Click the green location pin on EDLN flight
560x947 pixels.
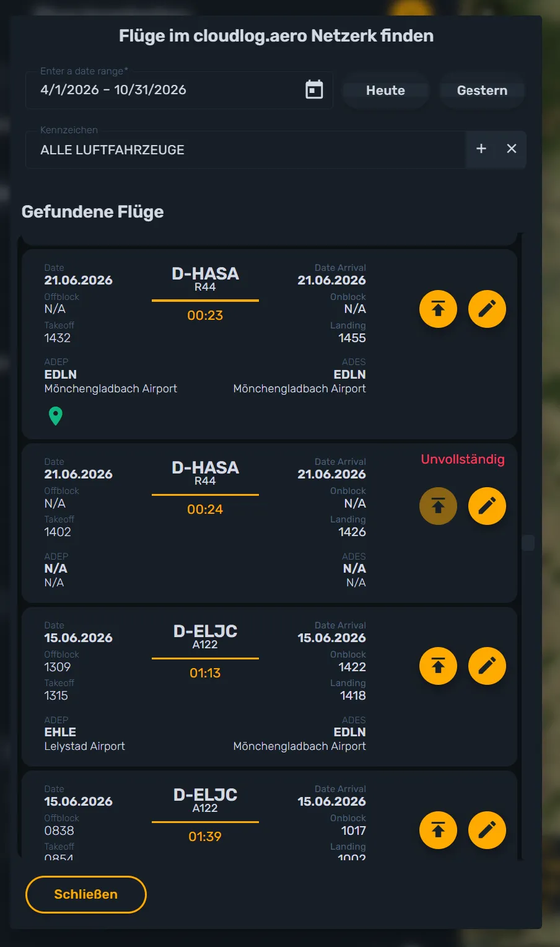click(x=55, y=416)
